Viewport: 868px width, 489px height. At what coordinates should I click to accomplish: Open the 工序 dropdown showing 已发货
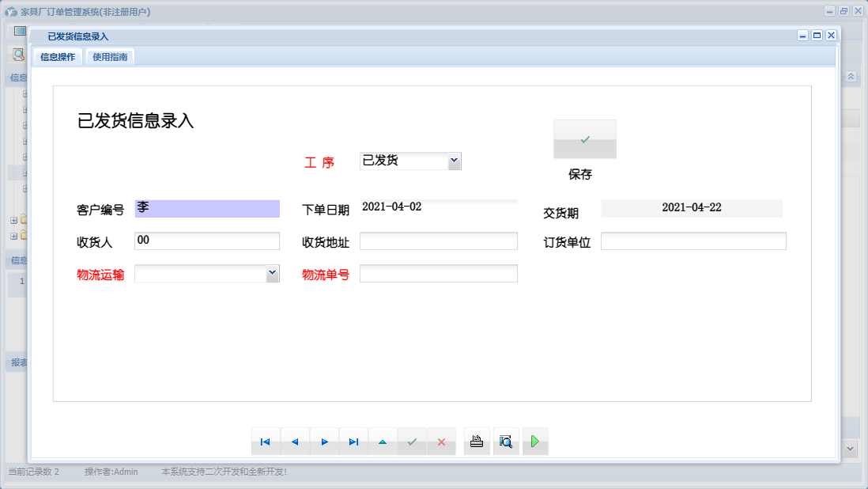point(455,161)
